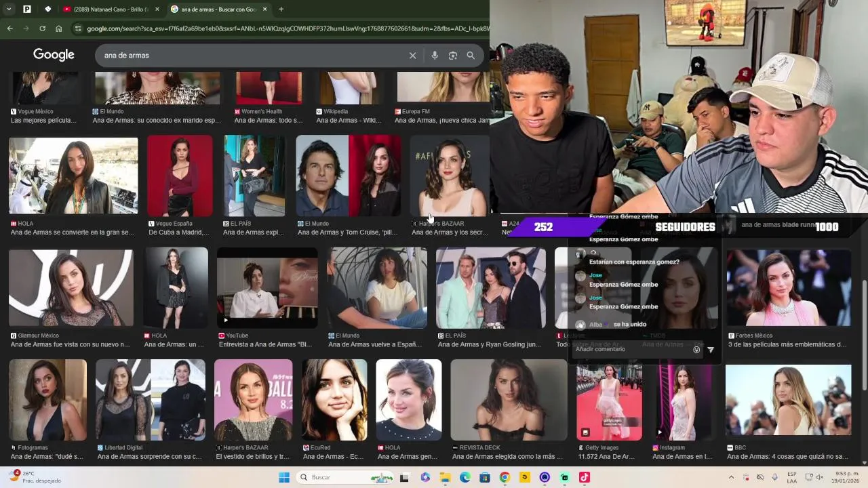This screenshot has height=488, width=868.
Task: Switch to the pinned P tab
Action: coord(27,9)
